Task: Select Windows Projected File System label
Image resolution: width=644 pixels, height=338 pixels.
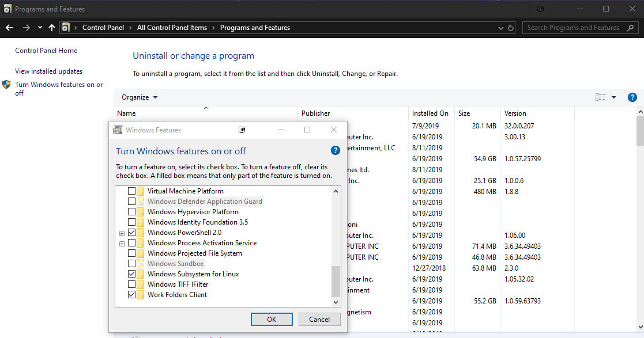Action: click(195, 253)
